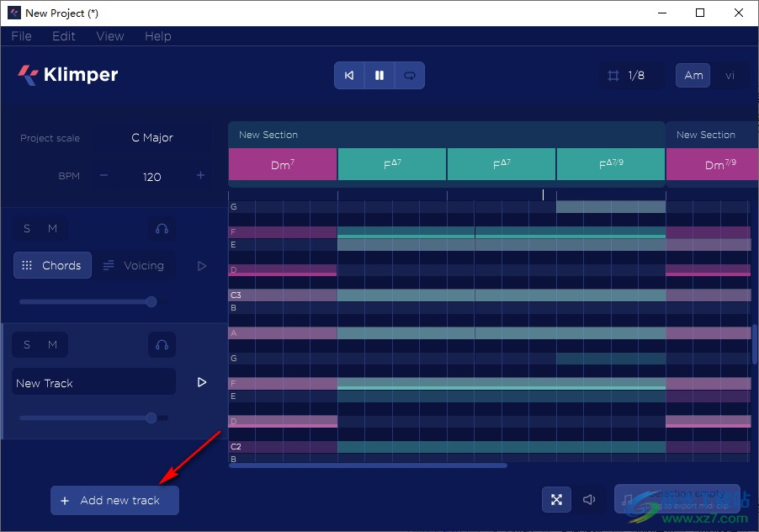Click the skip-to-start transport icon
This screenshot has height=532, width=759.
(349, 76)
